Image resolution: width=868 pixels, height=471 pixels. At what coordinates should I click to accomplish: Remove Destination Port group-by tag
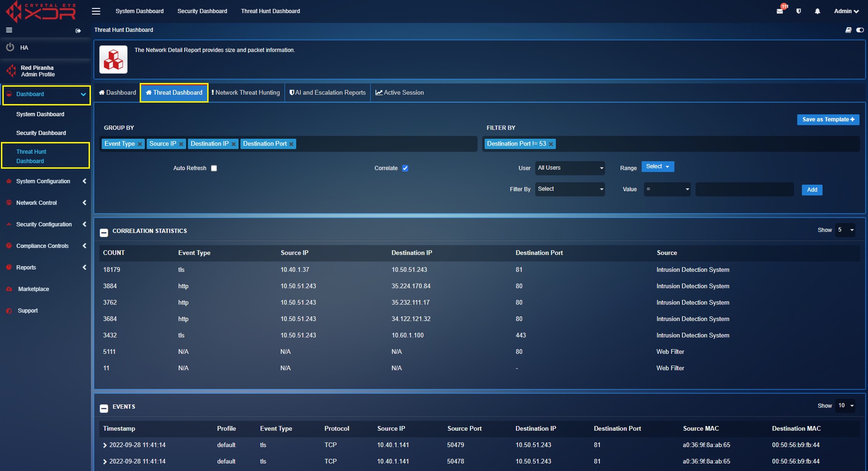pyautogui.click(x=292, y=144)
